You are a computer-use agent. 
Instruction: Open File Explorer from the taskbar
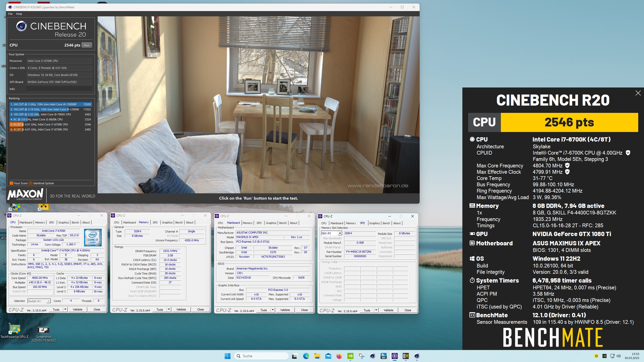point(317,356)
